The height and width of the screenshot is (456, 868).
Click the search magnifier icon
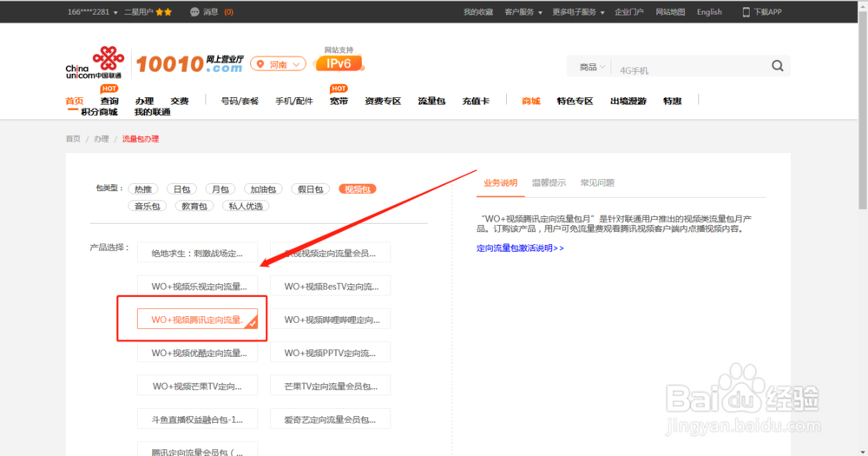pos(777,66)
